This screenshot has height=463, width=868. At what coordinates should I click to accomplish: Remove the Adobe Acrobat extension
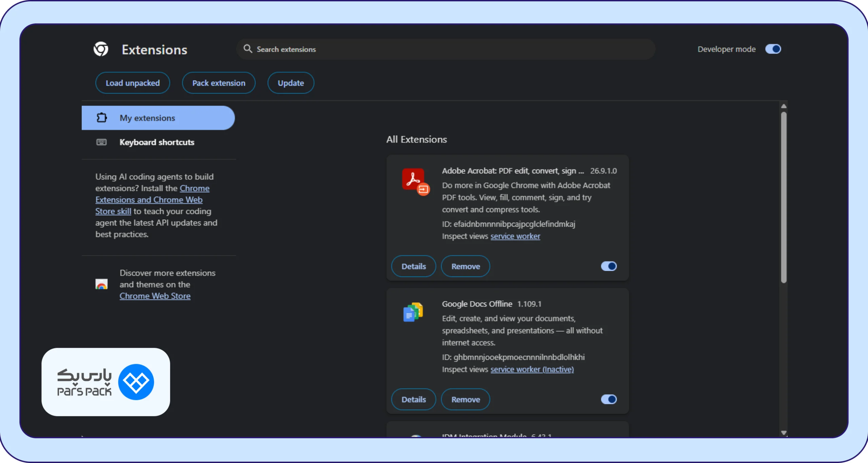point(466,266)
